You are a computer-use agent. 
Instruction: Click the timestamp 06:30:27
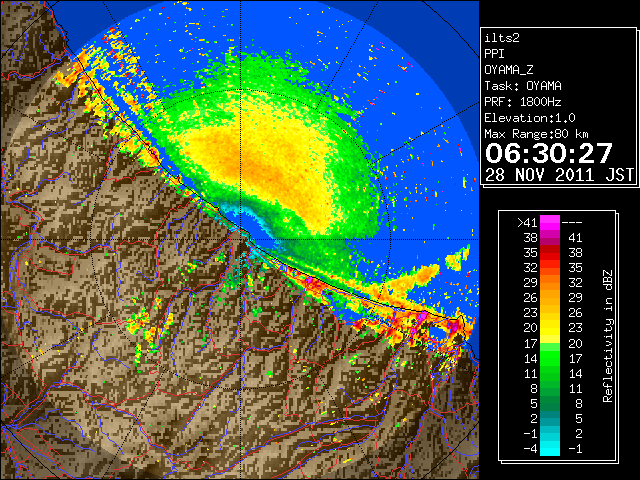click(x=549, y=153)
